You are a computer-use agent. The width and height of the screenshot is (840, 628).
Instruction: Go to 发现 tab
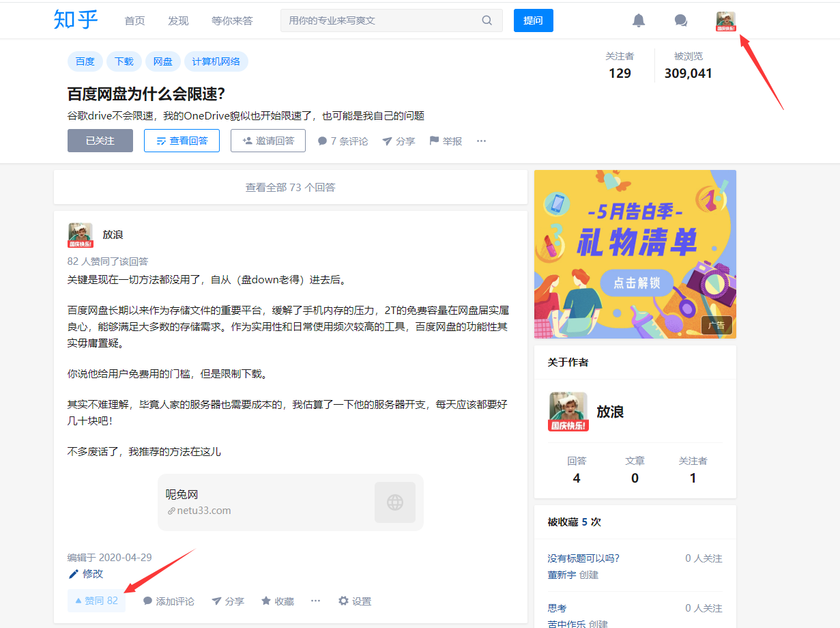(x=178, y=20)
